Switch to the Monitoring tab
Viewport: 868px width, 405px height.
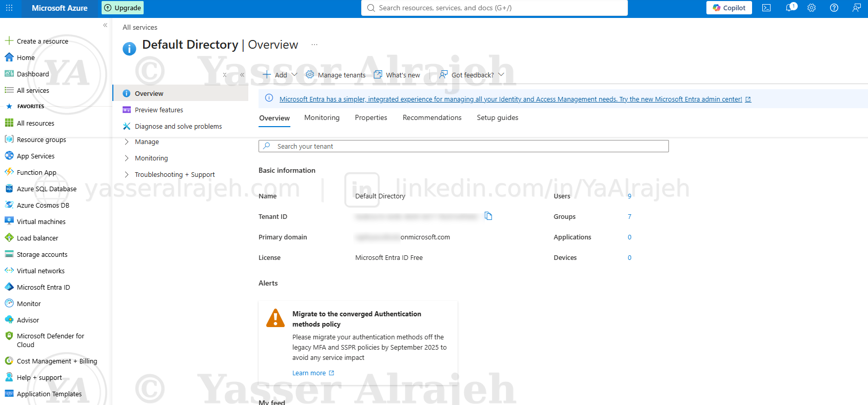click(322, 117)
